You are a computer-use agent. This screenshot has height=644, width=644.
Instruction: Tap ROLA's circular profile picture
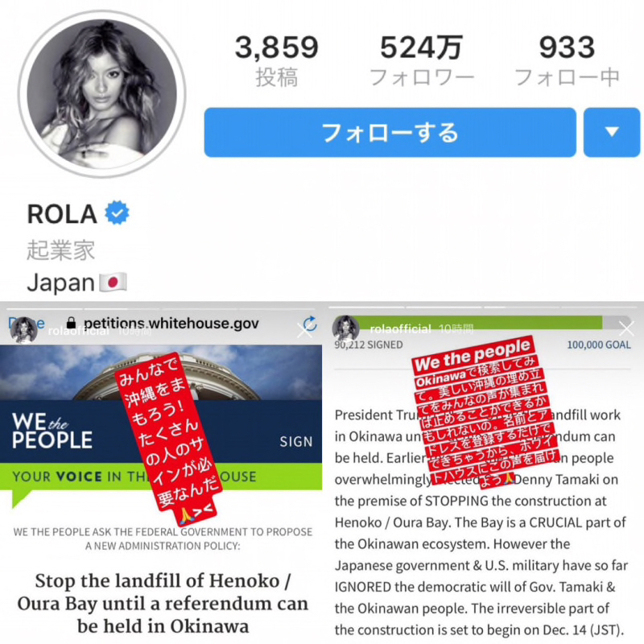(102, 94)
